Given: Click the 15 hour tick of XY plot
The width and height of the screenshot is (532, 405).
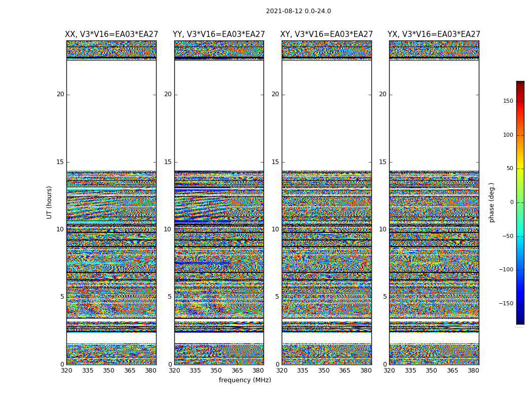Looking at the screenshot, I should tap(276, 162).
